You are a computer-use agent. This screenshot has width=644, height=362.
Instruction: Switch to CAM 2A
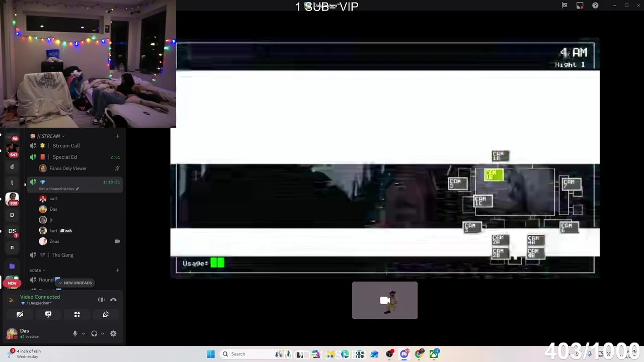click(x=500, y=240)
